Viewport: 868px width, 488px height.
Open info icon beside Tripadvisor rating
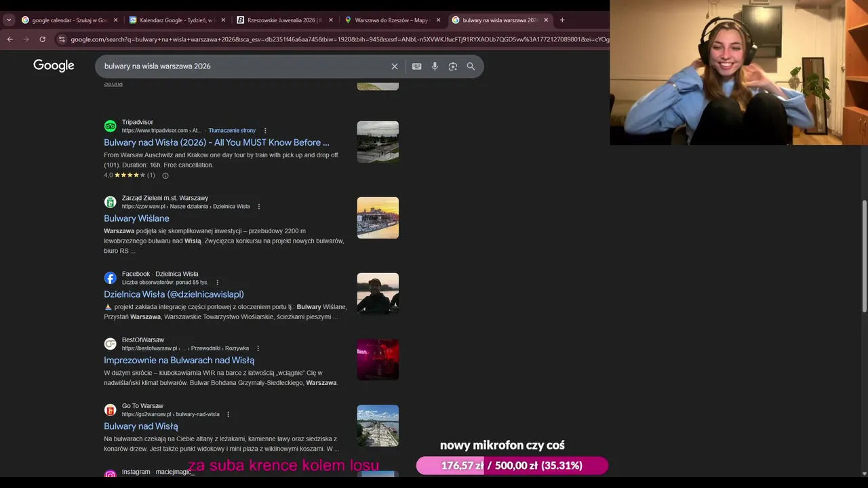(165, 176)
